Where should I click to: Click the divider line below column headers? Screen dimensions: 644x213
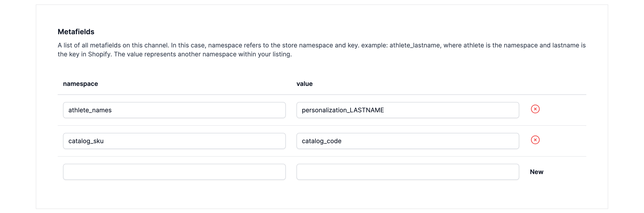point(322,94)
